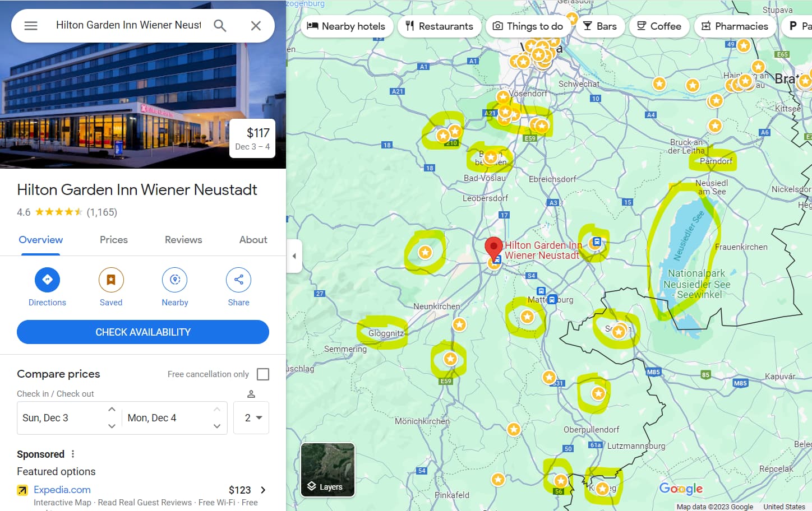
Task: Switch to the About tab
Action: (253, 240)
